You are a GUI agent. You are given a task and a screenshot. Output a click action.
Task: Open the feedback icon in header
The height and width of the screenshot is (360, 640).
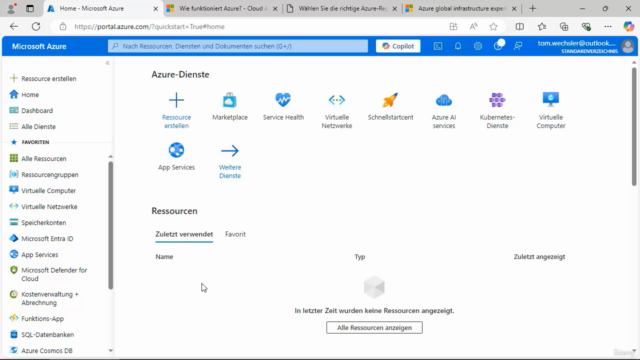click(518, 46)
